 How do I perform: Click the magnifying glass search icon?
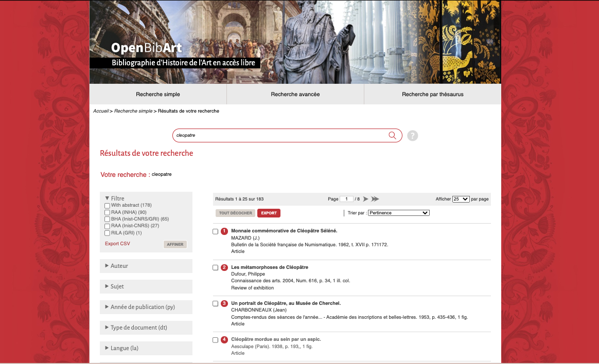(392, 135)
